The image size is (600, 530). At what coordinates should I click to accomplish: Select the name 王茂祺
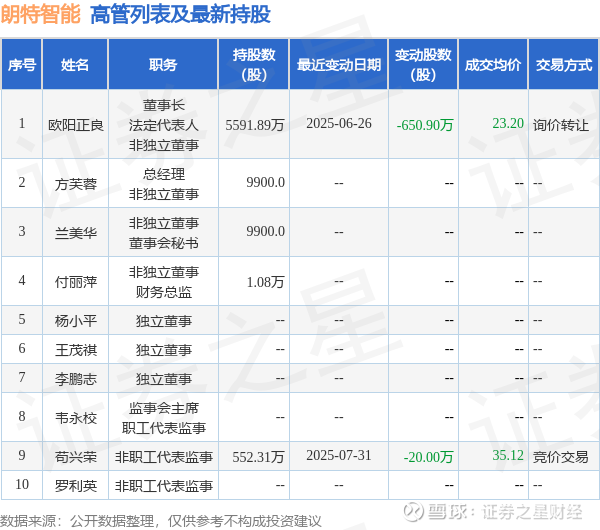76,350
